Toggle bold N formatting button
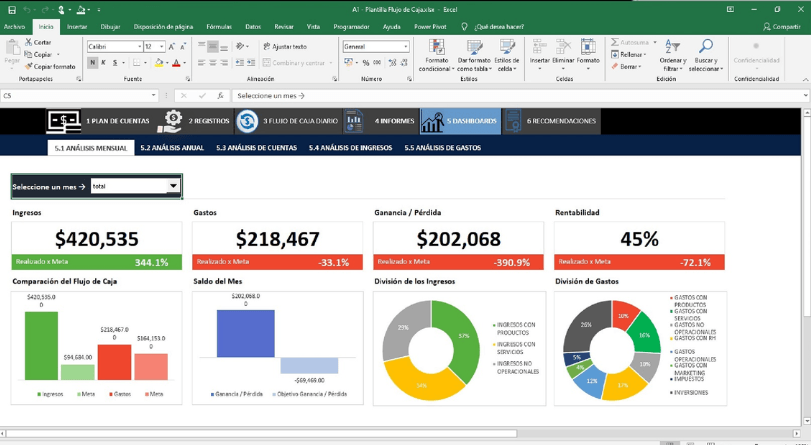 [x=92, y=63]
